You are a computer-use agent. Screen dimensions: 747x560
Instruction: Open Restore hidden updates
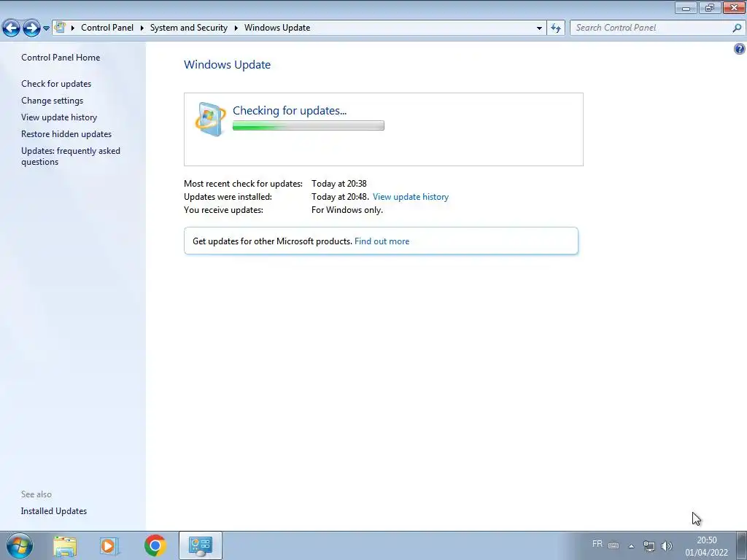coord(66,134)
